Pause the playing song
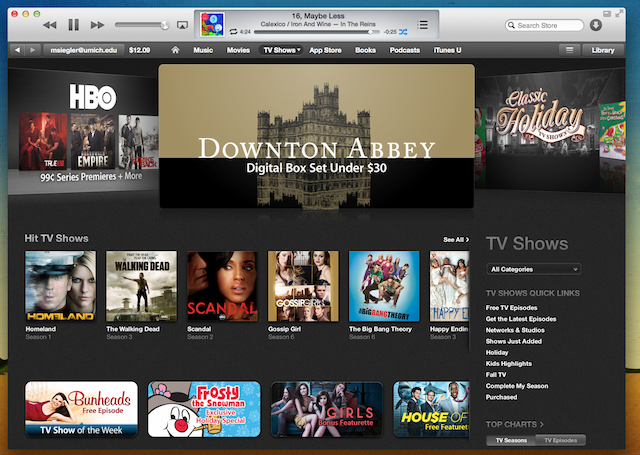640x455 pixels. tap(73, 25)
